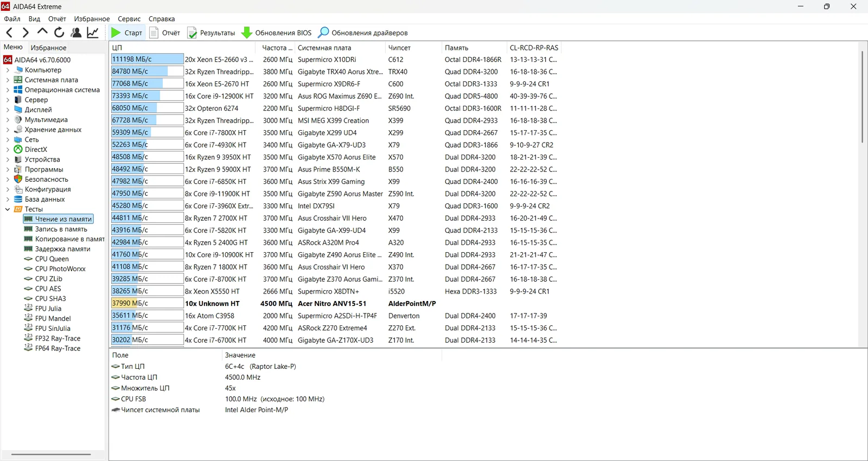
Task: Switch to the Избранное tab
Action: (x=48, y=48)
